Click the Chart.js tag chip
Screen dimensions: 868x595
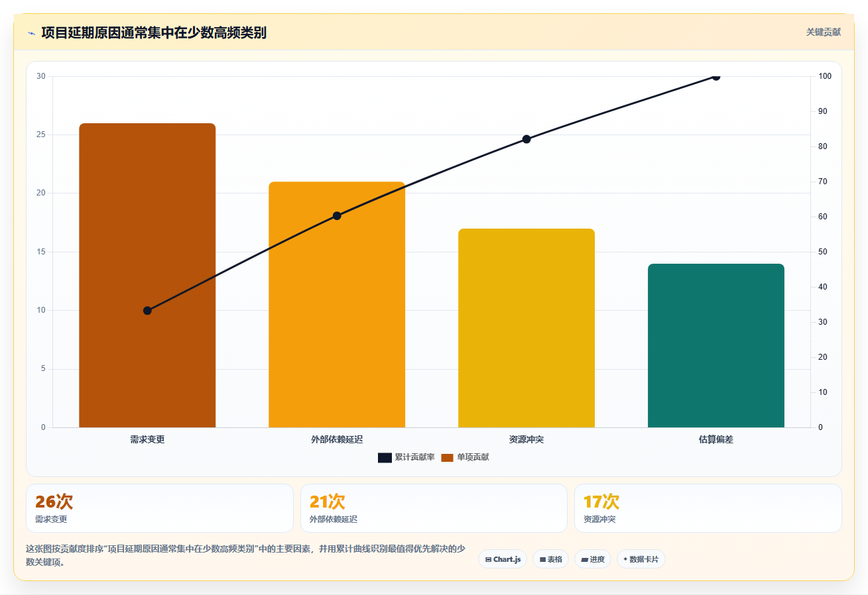click(503, 559)
